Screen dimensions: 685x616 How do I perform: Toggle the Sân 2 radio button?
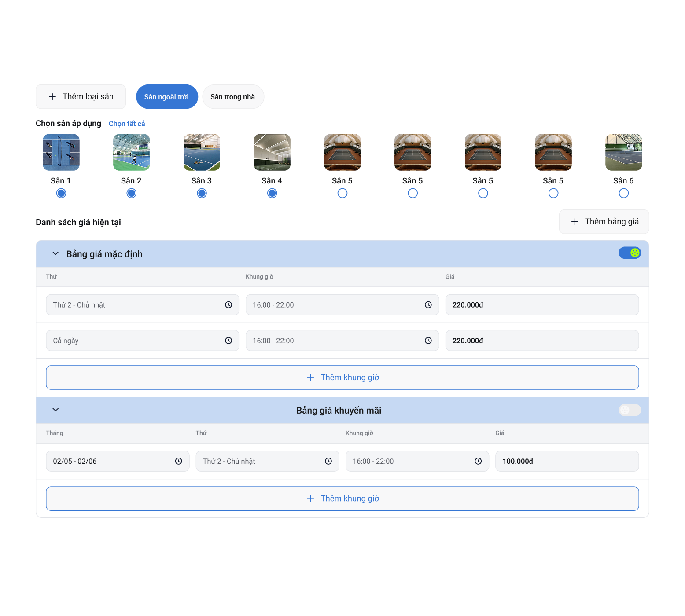132,193
